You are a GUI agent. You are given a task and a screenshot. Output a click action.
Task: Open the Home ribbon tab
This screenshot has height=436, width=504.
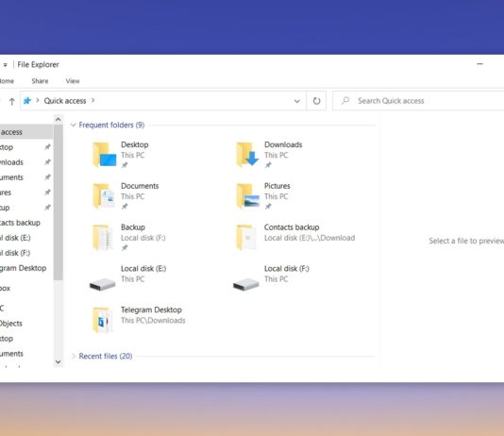[x=7, y=81]
